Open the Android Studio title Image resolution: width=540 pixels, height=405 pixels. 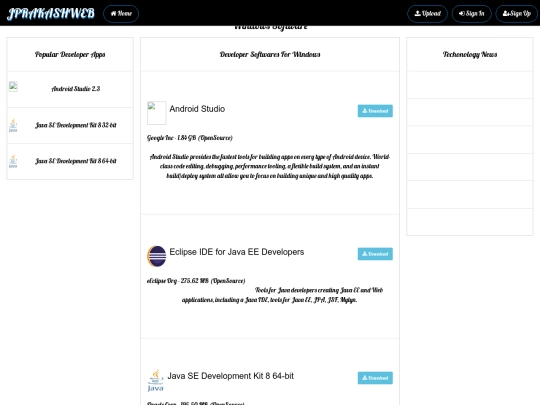point(197,109)
